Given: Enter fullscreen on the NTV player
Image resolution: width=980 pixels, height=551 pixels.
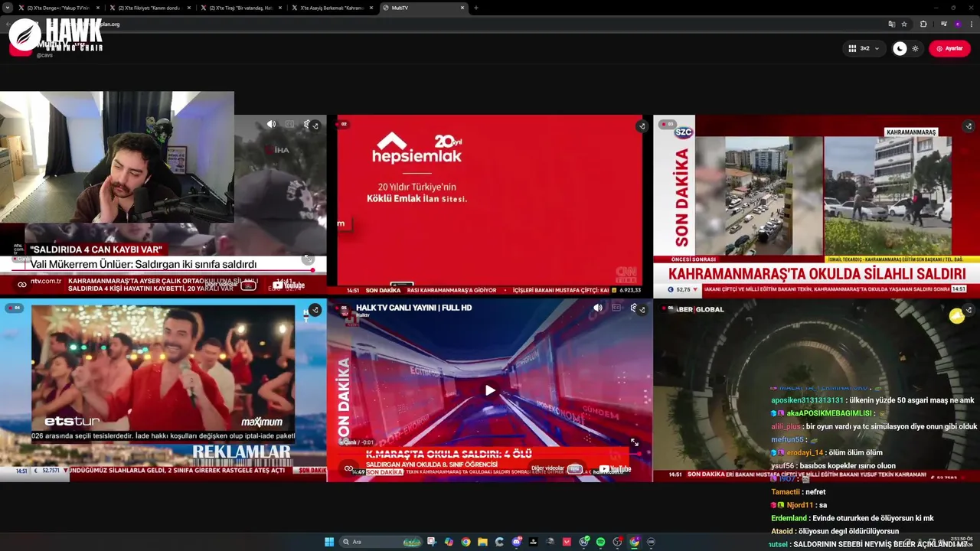Looking at the screenshot, I should [x=308, y=259].
